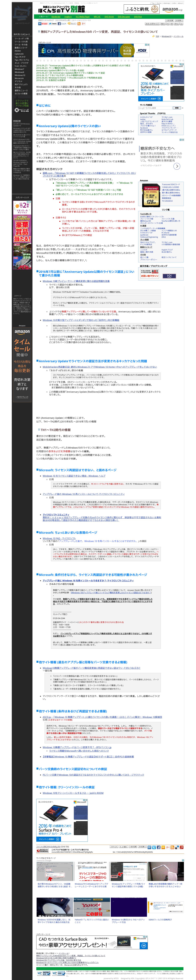196x980 pixels.
Task: Click the Windows10 breadcrumb link
Action: 166,37
